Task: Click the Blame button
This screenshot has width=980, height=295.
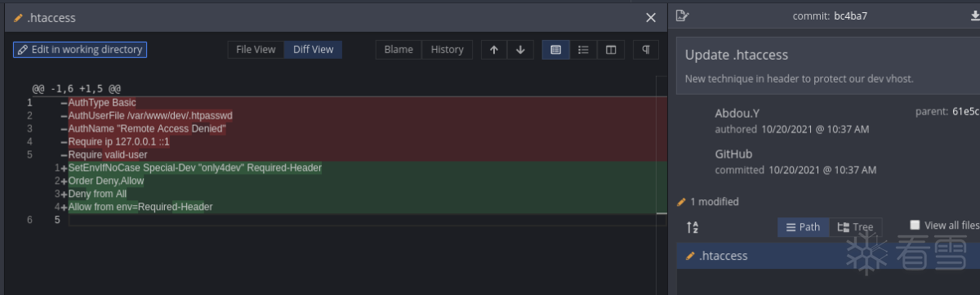Action: tap(399, 50)
